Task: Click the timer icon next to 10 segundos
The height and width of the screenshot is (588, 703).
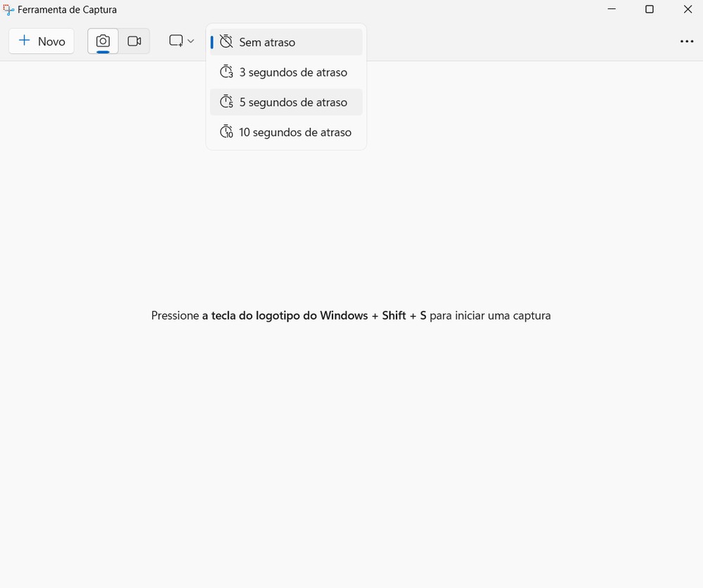Action: 226,132
